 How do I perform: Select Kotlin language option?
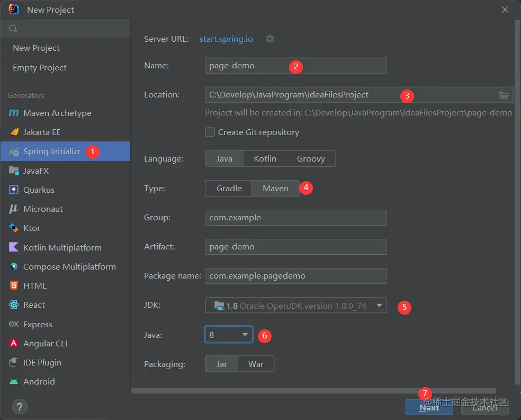(265, 159)
